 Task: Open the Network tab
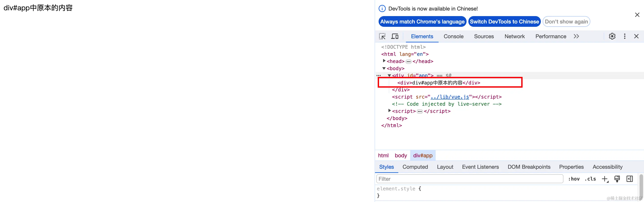514,36
